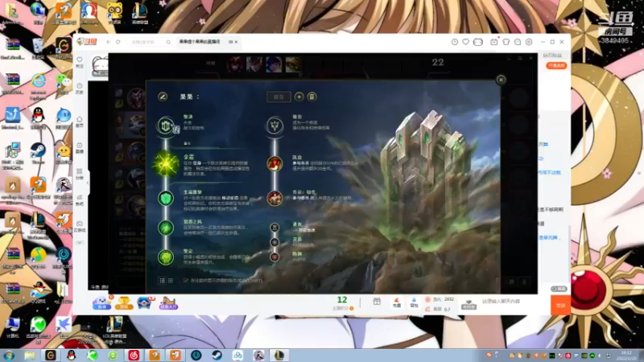Open the Windows Start menu

pyautogui.click(x=9, y=355)
